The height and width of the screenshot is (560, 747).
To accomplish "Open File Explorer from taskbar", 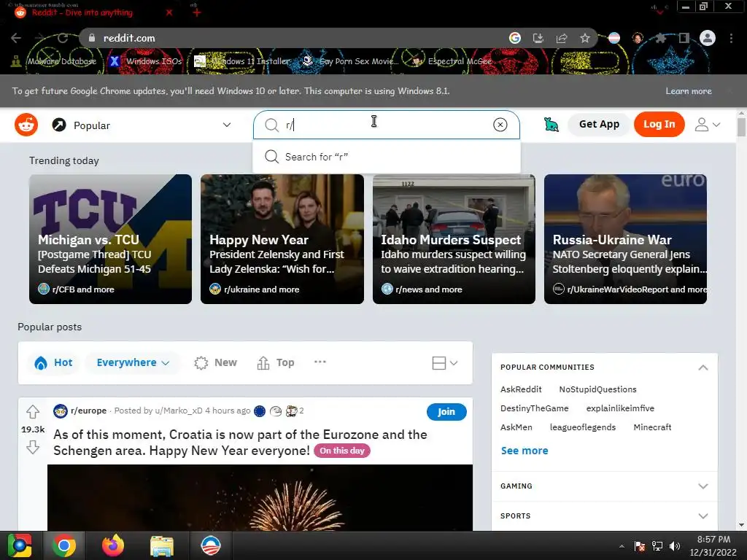I will click(162, 545).
